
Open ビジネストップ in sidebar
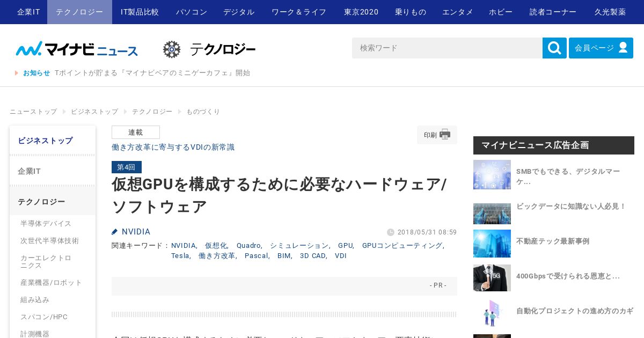pyautogui.click(x=53, y=141)
